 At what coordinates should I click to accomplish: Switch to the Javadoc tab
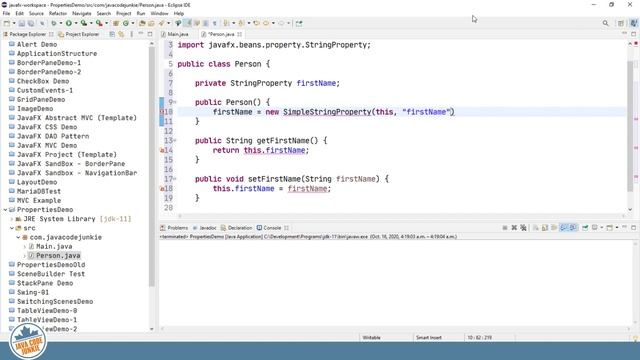pos(204,228)
